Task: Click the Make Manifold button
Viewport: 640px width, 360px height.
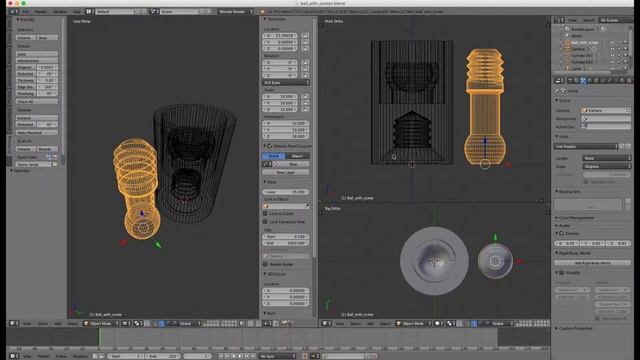Action: coord(37,132)
